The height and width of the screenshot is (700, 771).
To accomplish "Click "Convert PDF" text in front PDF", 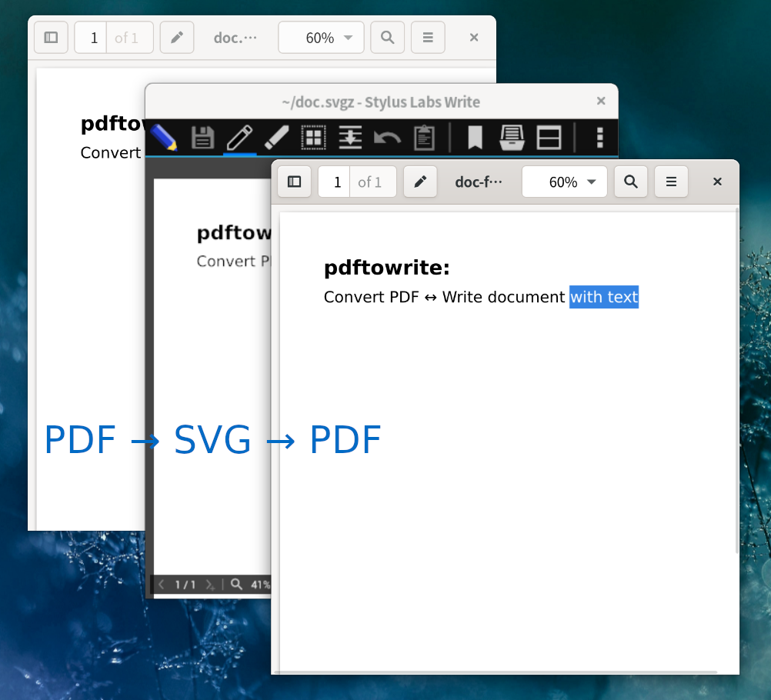I will [371, 297].
